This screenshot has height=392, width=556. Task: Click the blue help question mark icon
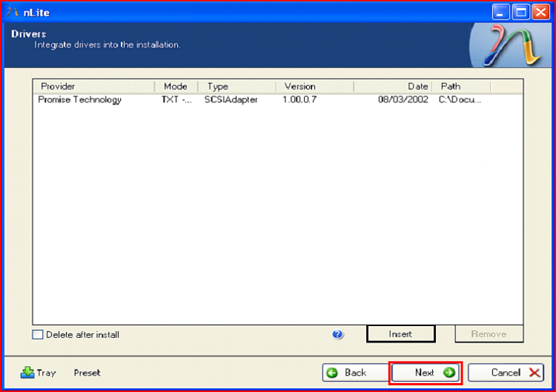(x=337, y=334)
